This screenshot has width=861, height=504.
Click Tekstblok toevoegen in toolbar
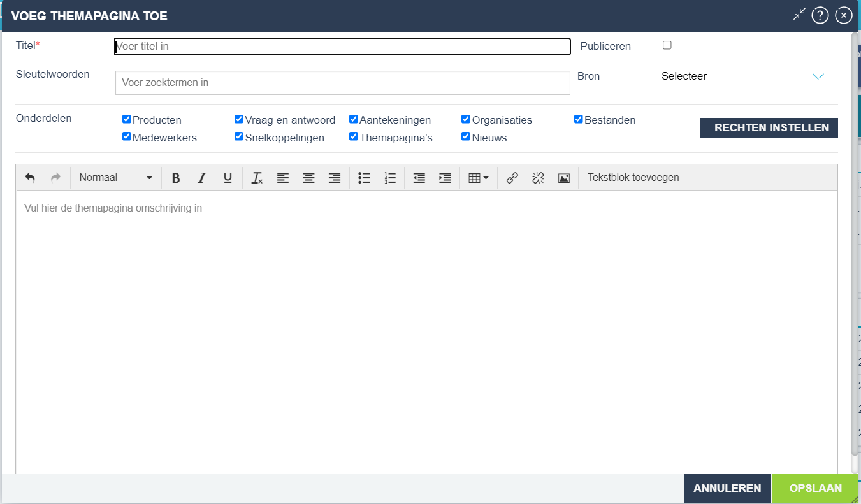[633, 178]
